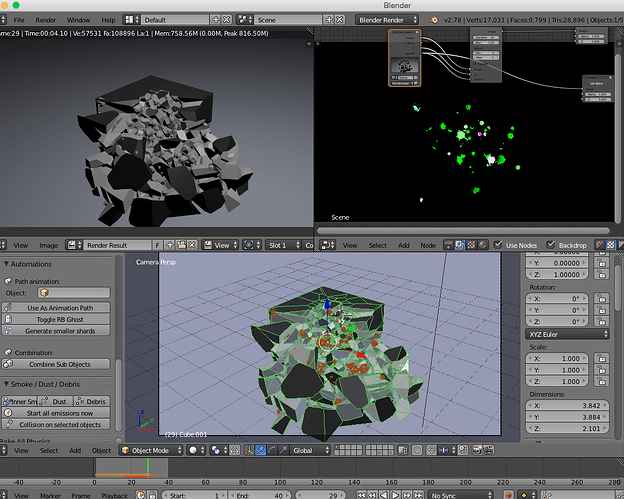624x499 pixels.
Task: Click the Use As Animation Path button
Action: click(56, 308)
